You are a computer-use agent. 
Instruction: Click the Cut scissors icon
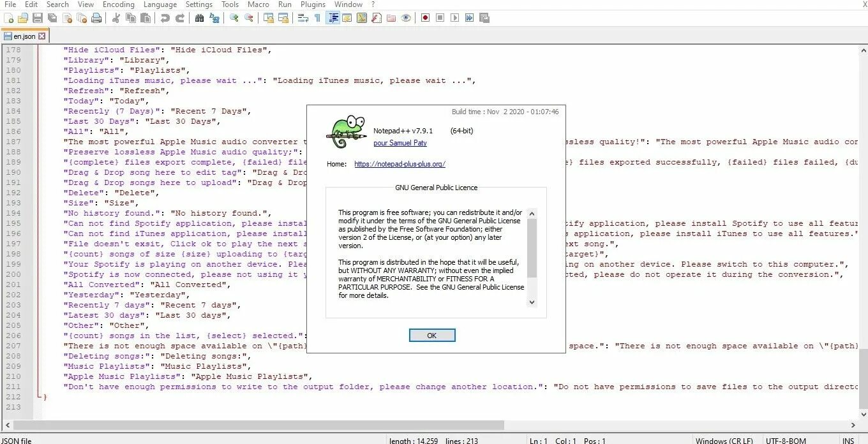click(116, 18)
